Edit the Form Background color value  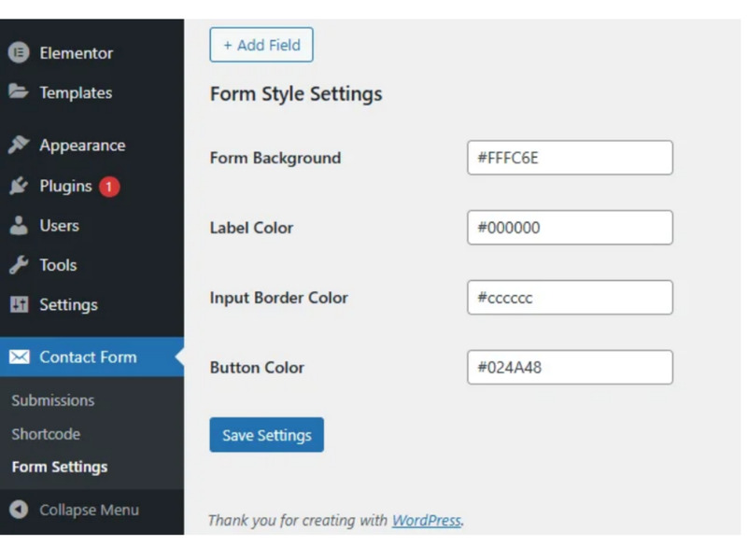[571, 157]
